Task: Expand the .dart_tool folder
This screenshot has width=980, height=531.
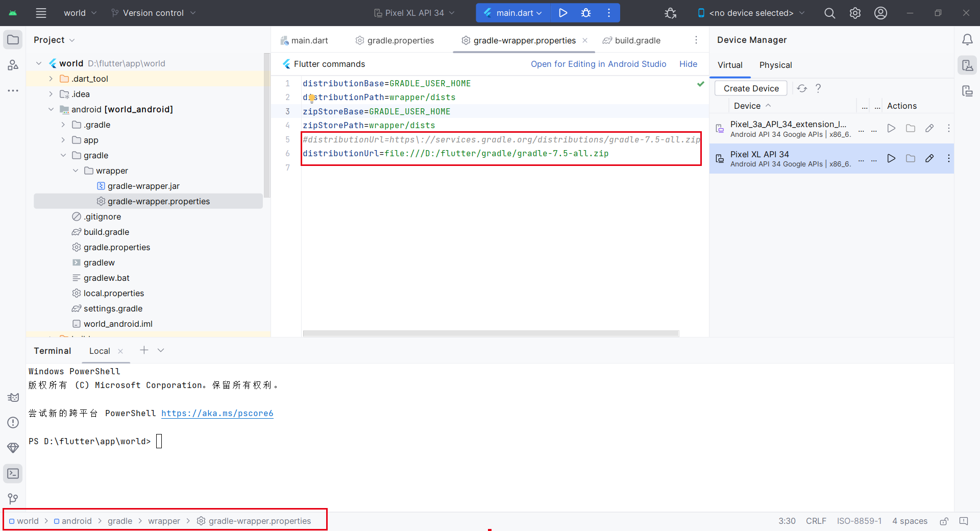Action: [x=51, y=79]
